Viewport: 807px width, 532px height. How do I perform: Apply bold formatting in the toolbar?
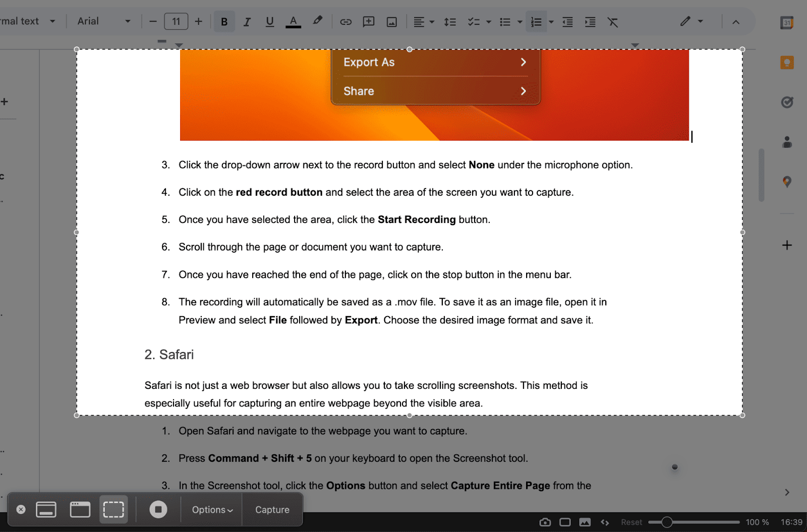223,21
